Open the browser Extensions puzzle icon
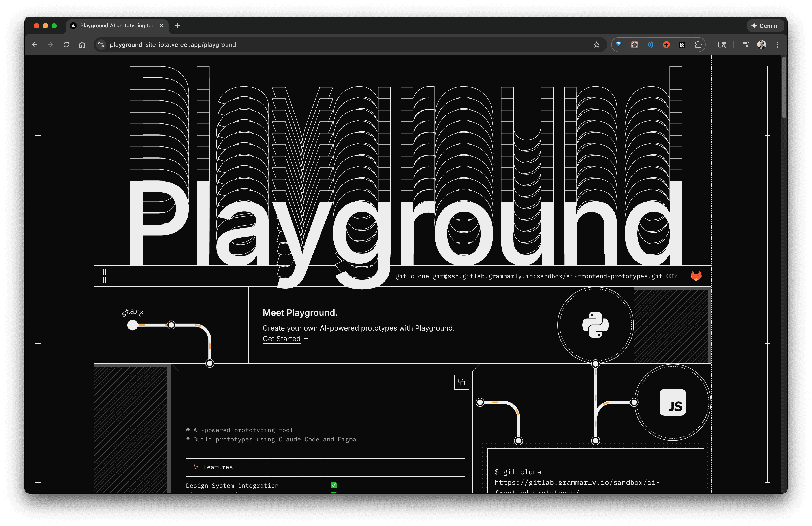 click(698, 45)
